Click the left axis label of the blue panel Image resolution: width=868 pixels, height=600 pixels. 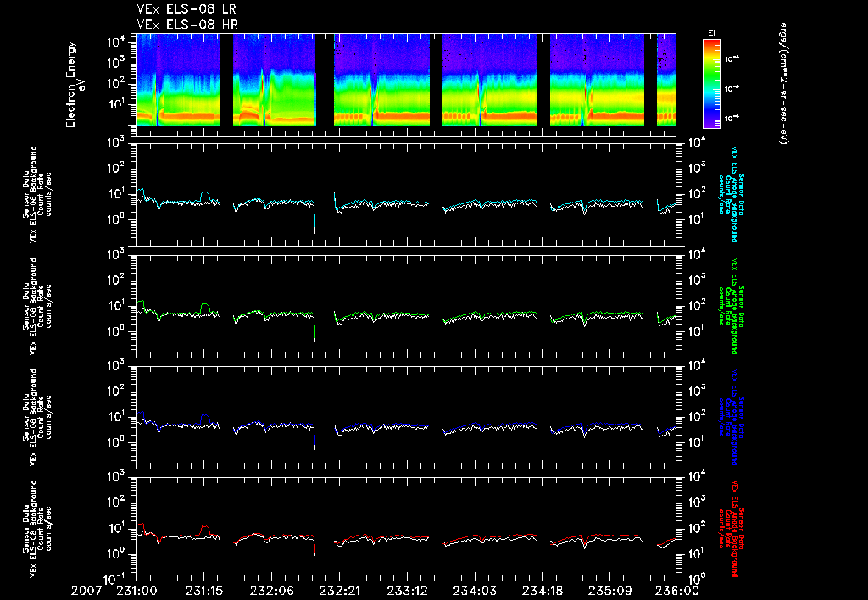click(x=36, y=417)
